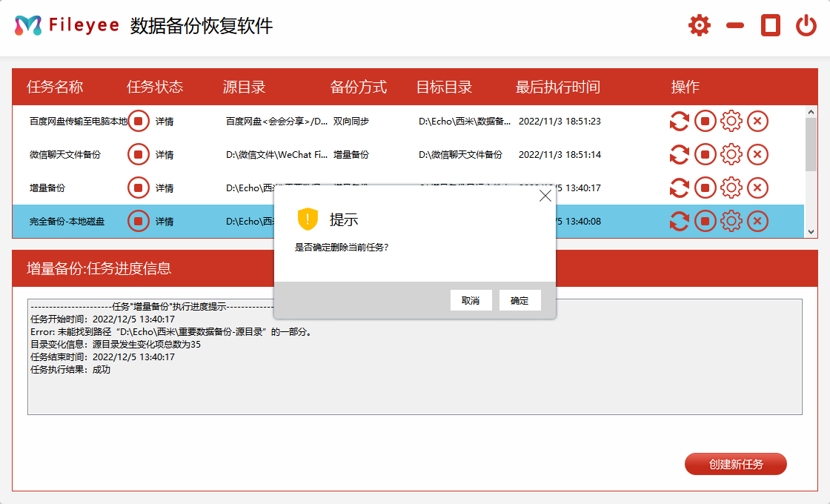Click the sync icon for the 增量备份 row
Viewport: 830px width, 504px height.
point(680,188)
